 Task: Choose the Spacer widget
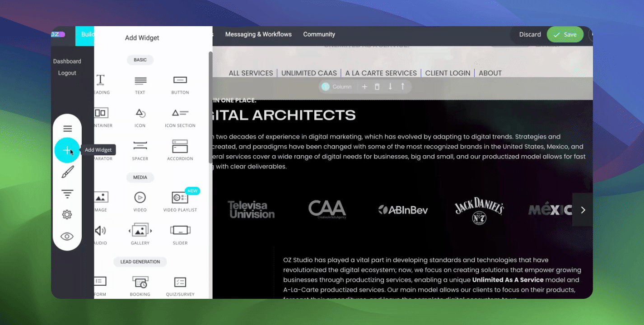[x=140, y=150]
